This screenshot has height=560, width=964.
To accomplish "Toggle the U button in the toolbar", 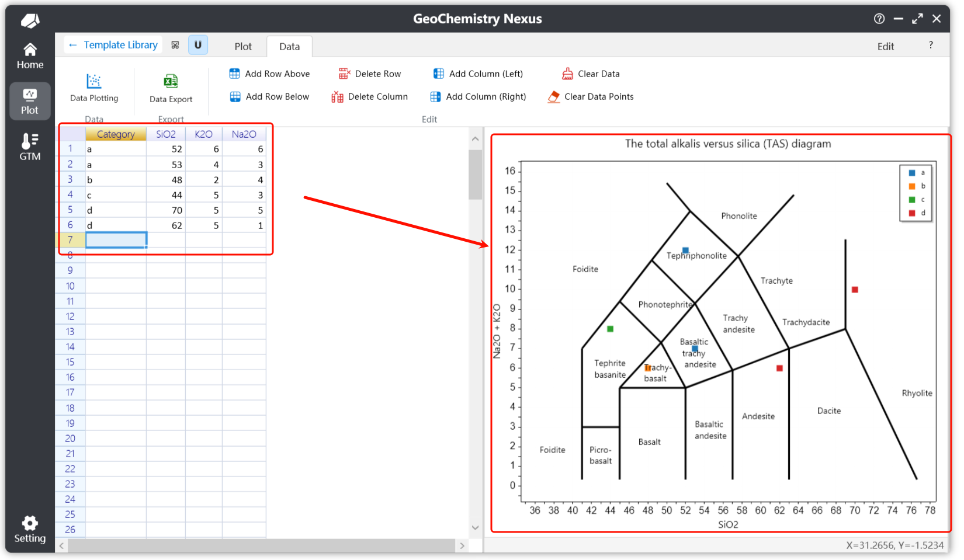I will pos(198,45).
